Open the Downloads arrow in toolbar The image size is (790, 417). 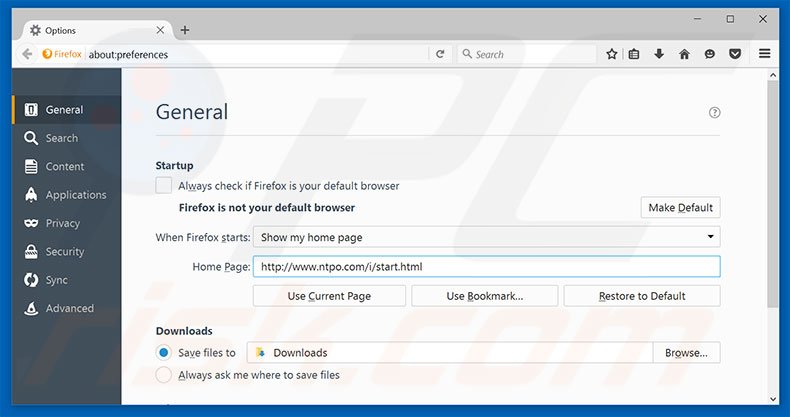pos(659,54)
